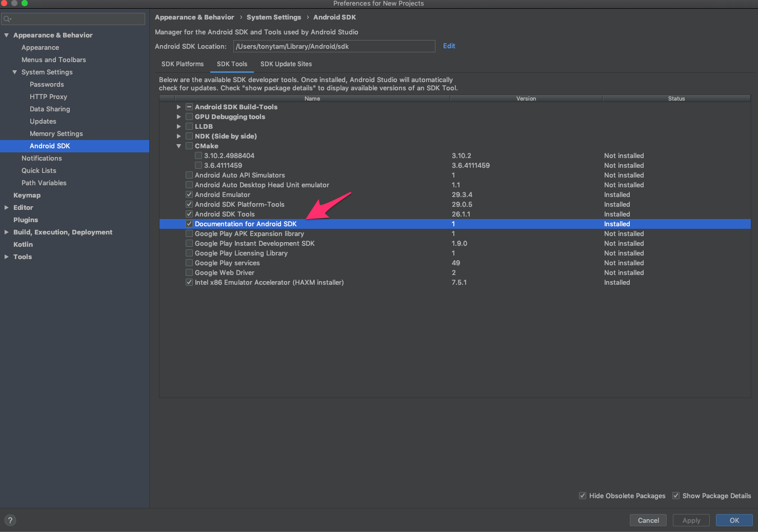Click the settings search field
Viewport: 758px width, 532px height.
(x=73, y=19)
